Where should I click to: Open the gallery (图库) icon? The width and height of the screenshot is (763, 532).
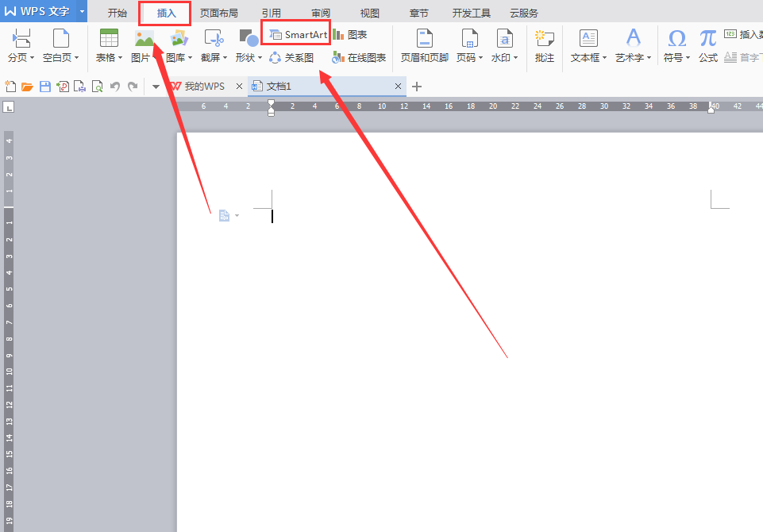tap(179, 38)
